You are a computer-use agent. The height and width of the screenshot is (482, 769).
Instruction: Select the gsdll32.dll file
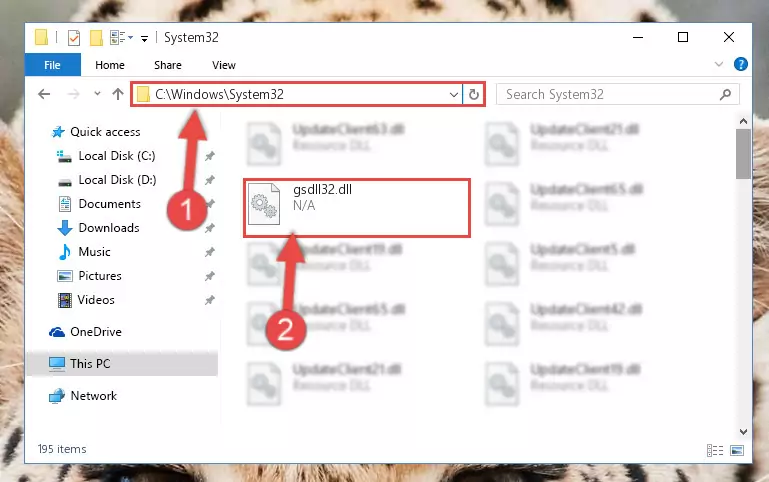click(357, 208)
